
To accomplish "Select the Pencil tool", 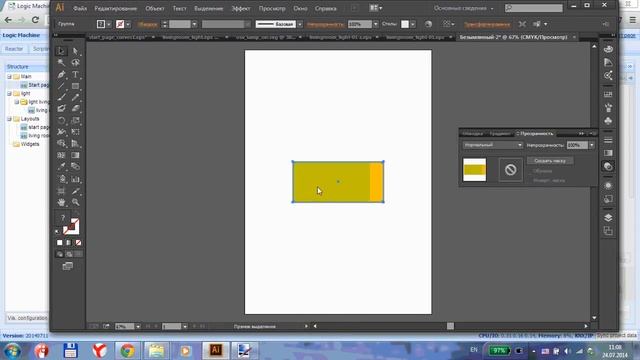I will click(x=75, y=97).
